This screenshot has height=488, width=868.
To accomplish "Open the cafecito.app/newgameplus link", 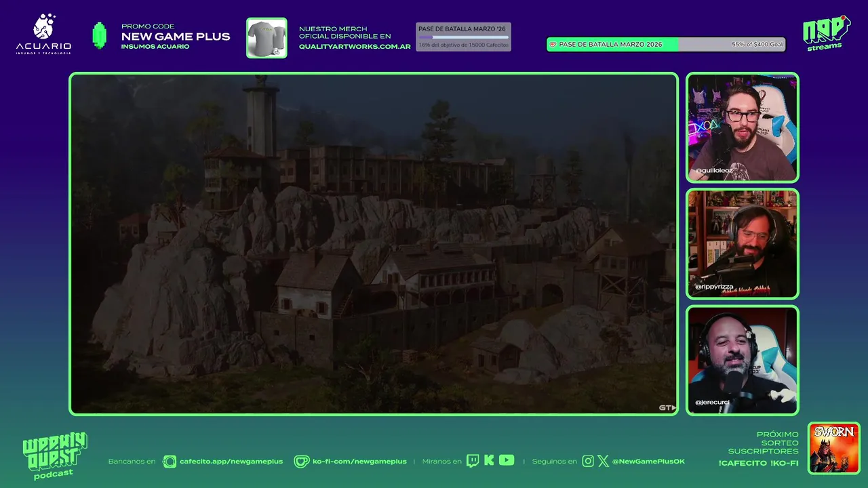I will click(231, 462).
